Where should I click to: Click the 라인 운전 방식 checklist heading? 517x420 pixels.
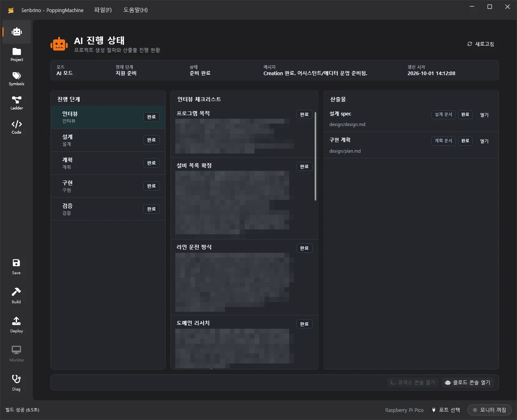click(194, 247)
